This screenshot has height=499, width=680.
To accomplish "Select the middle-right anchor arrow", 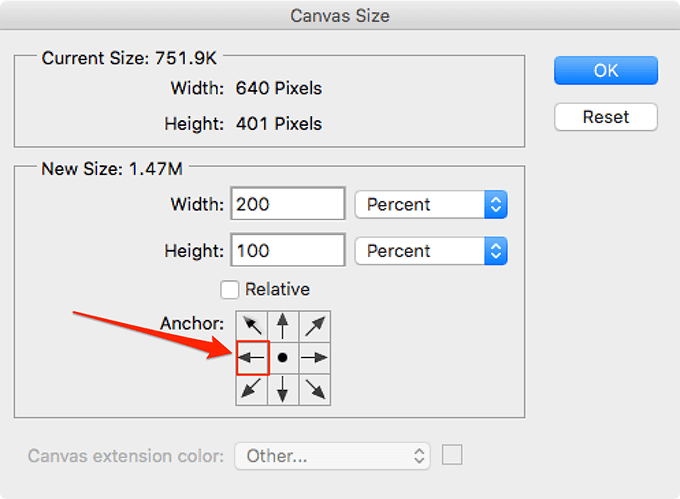I will pos(315,358).
